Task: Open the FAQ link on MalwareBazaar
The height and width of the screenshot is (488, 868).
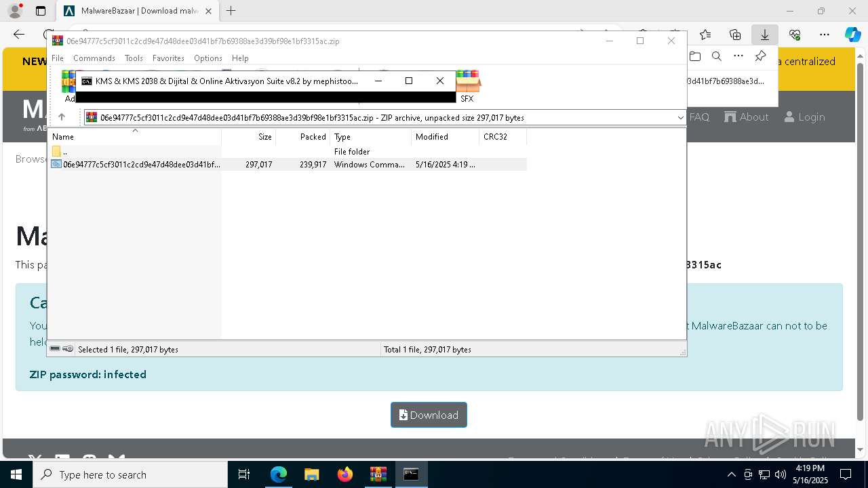Action: (x=699, y=117)
